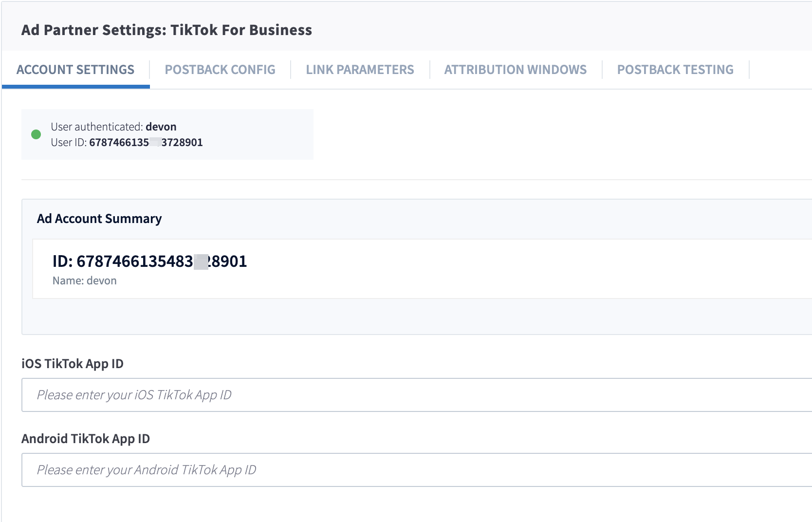This screenshot has height=522, width=812.
Task: Click the 'iOS TikTok App ID' label
Action: pos(73,364)
